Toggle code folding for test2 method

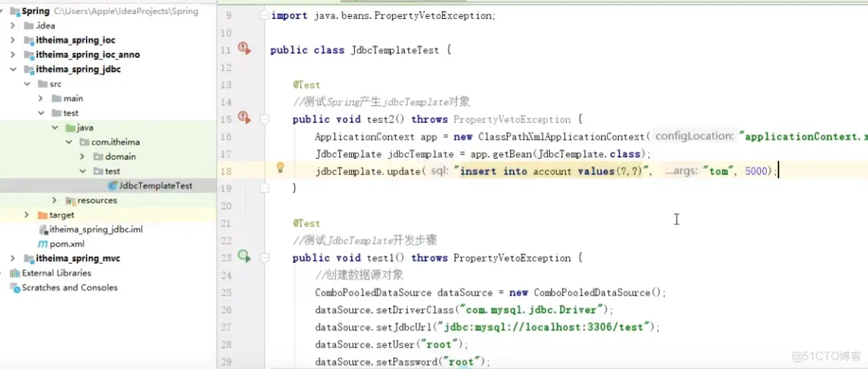[x=265, y=119]
